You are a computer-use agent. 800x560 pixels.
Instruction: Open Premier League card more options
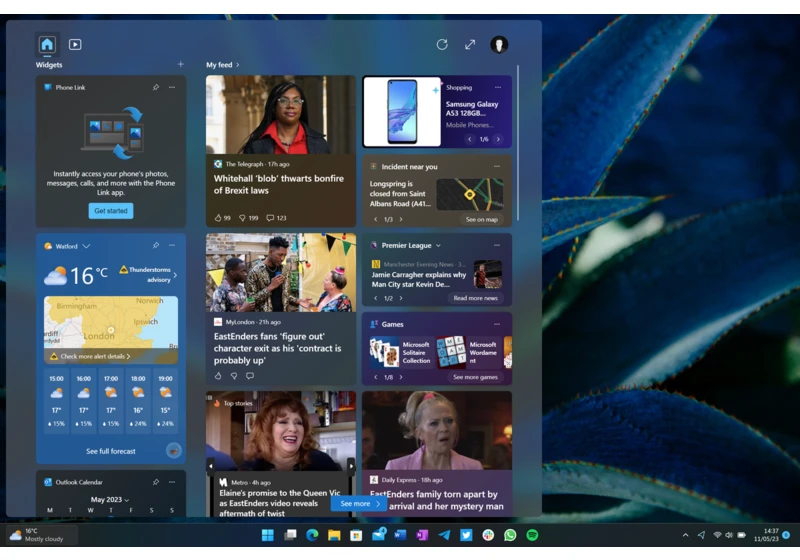pos(497,245)
